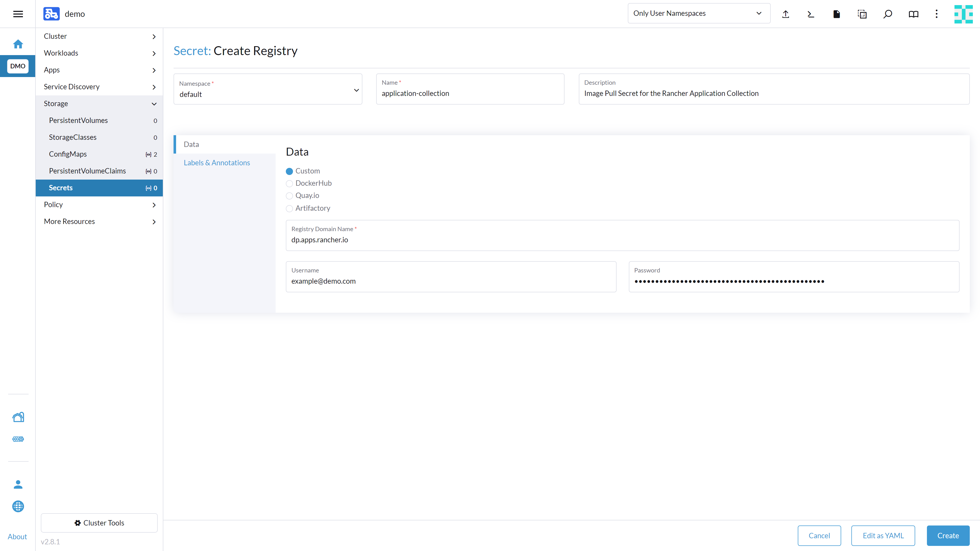980x551 pixels.
Task: Click the Create button
Action: tap(948, 535)
